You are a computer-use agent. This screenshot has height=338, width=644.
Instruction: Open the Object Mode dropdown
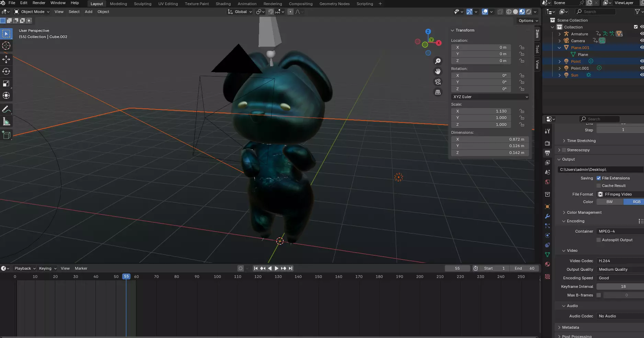pos(32,12)
